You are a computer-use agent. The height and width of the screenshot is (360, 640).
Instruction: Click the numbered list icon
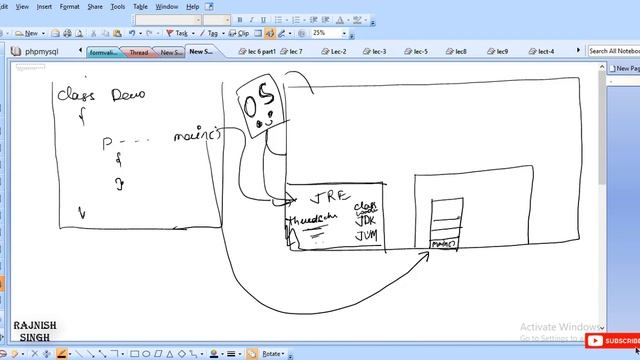(x=296, y=20)
